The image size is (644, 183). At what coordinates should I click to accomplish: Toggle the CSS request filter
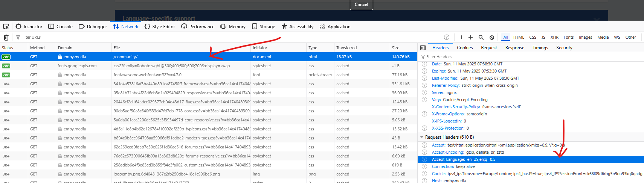533,38
